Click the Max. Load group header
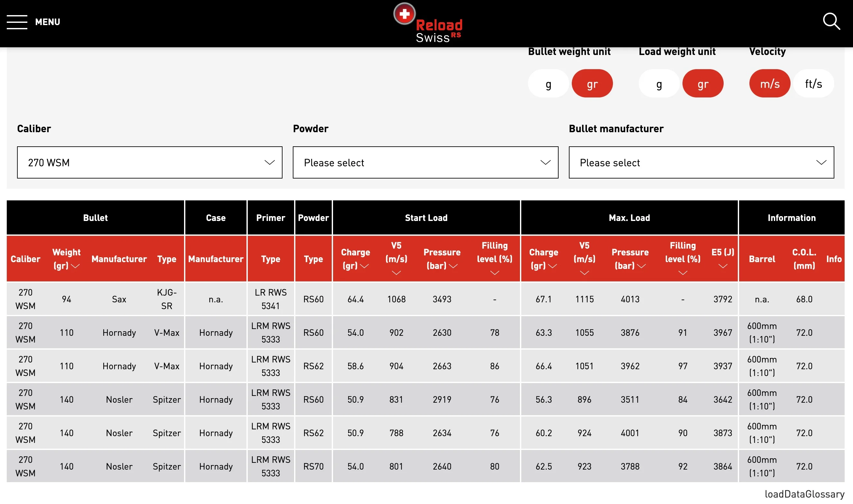853x504 pixels. pos(629,218)
